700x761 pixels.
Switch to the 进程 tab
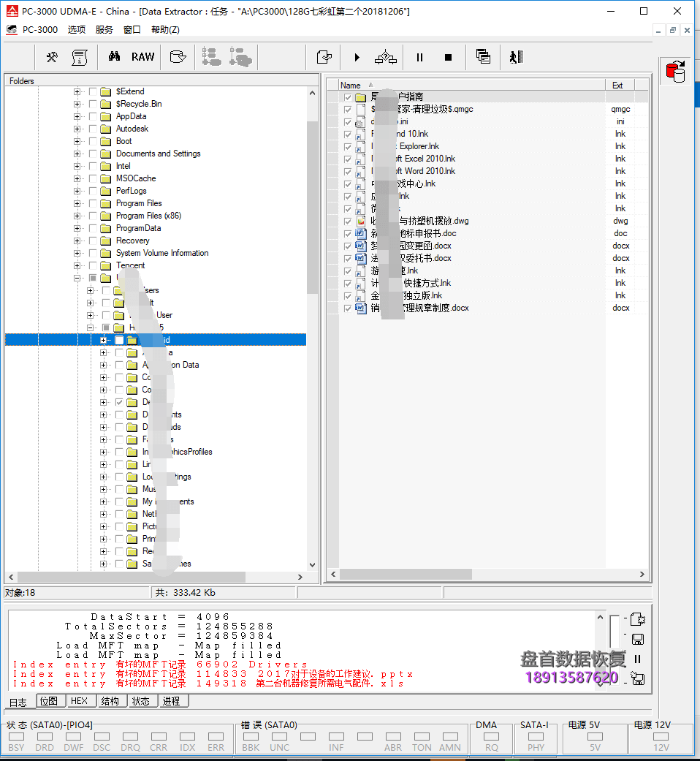tap(172, 701)
